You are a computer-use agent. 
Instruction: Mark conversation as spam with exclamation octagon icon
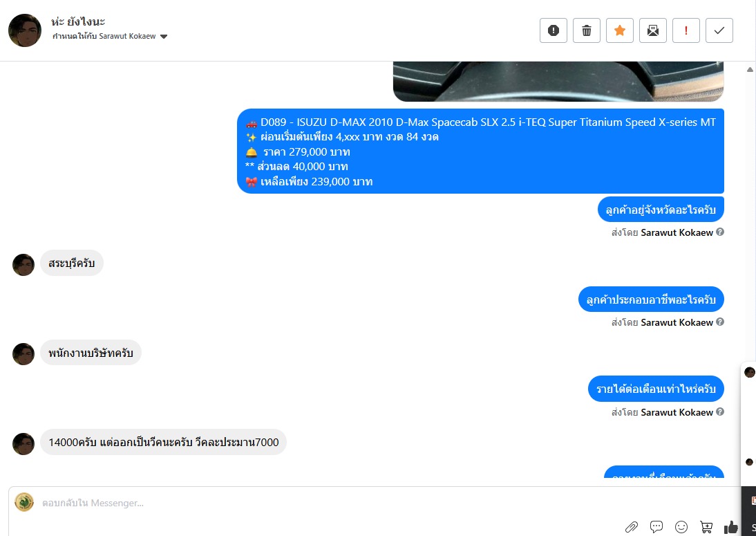[554, 30]
